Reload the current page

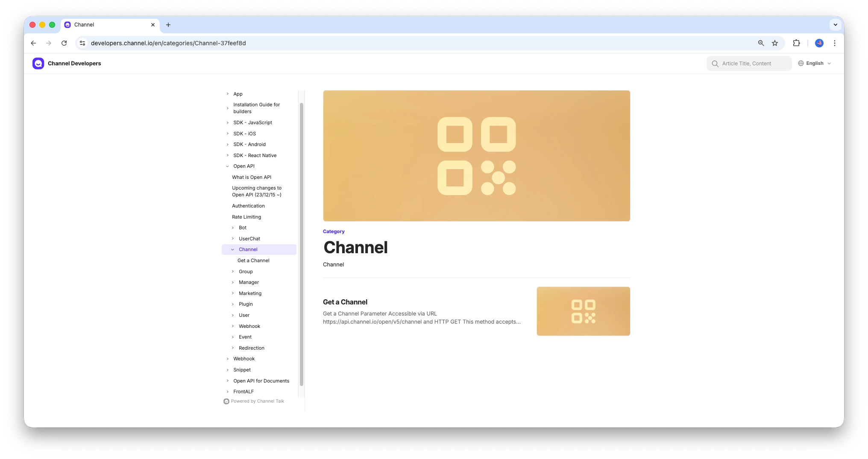64,43
